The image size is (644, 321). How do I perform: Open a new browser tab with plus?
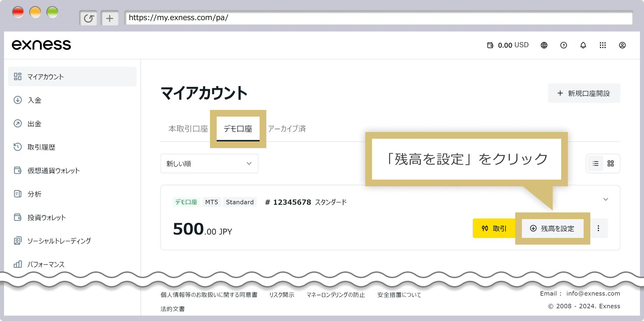coord(110,18)
